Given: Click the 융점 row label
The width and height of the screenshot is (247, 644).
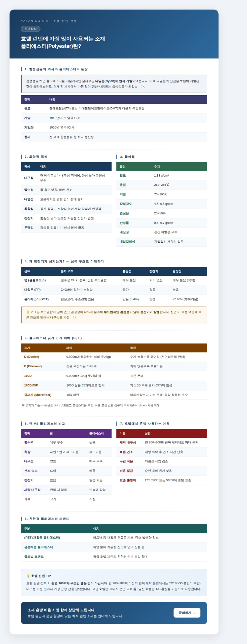Looking at the screenshot, I should tap(123, 185).
